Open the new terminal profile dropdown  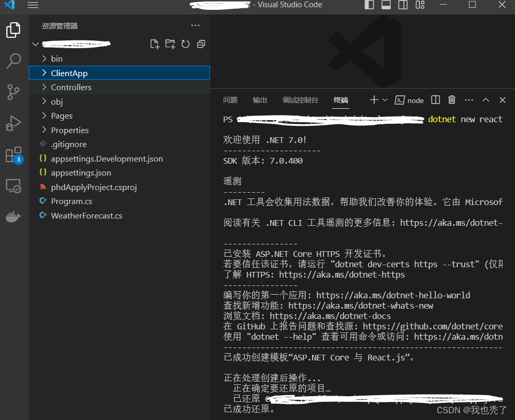(x=385, y=100)
